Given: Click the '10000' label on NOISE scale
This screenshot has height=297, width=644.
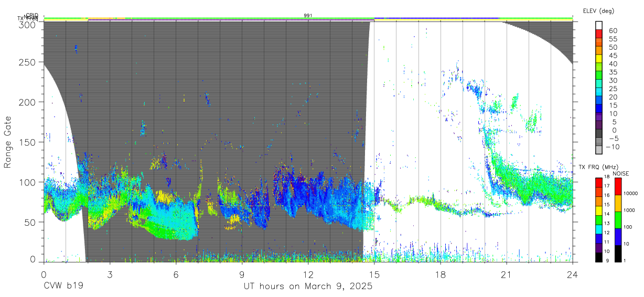Looking at the screenshot, I should (631, 194).
